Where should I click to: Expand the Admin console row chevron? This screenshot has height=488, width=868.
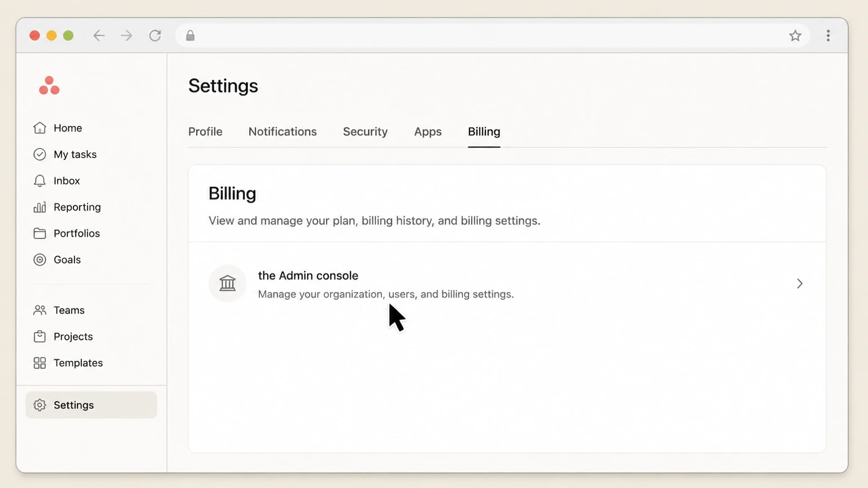coord(800,284)
